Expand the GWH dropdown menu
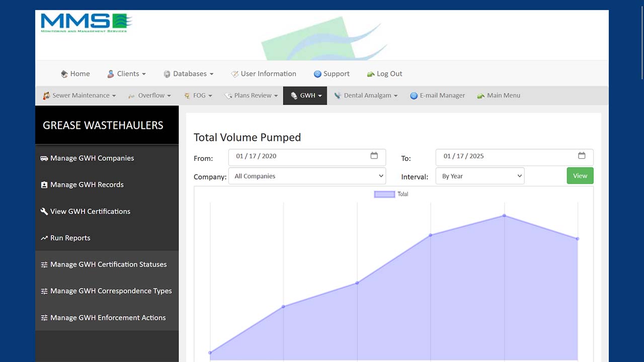 (x=305, y=96)
